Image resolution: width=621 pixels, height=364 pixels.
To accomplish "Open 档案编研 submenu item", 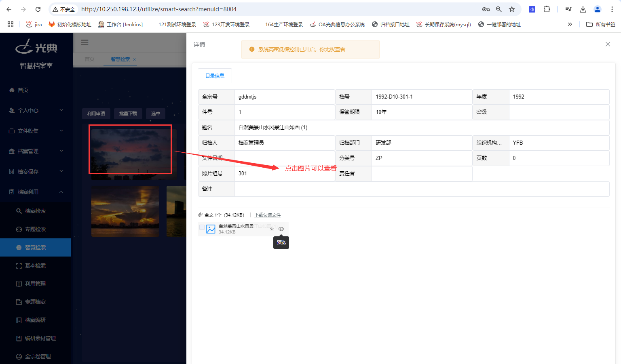I will click(x=35, y=320).
